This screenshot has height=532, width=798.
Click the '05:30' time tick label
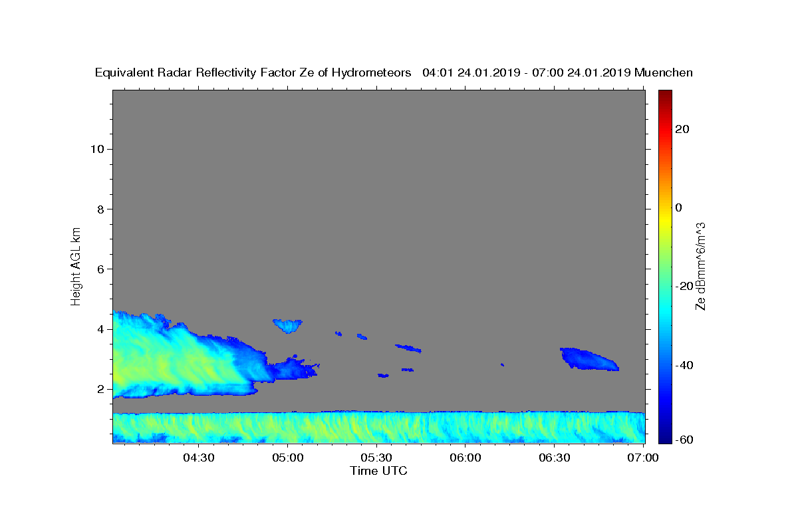click(x=376, y=458)
